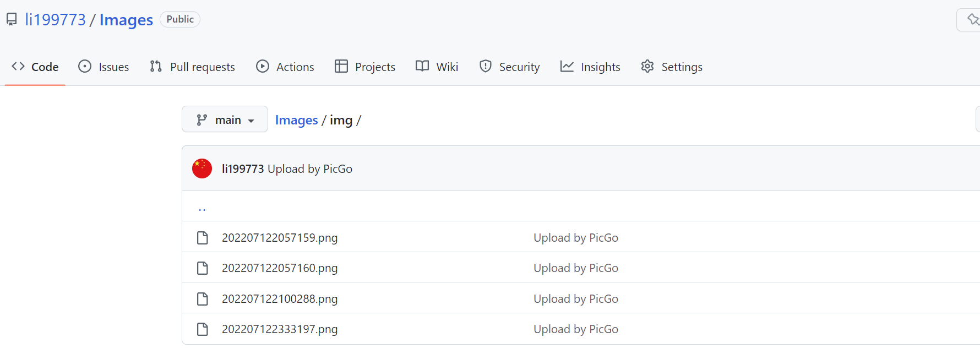Viewport: 980px width, 359px height.
Task: Open Settings via the gear icon
Action: pos(647,66)
